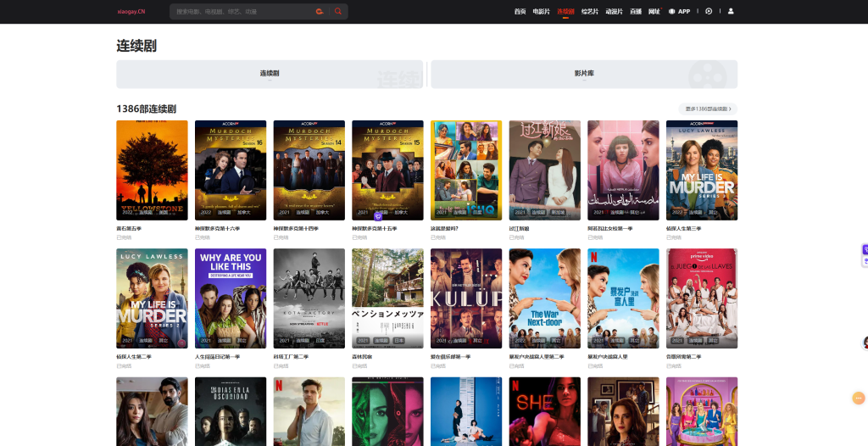The width and height of the screenshot is (868, 446).
Task: Click the title 爱在俱乐部第一季
Action: point(451,357)
